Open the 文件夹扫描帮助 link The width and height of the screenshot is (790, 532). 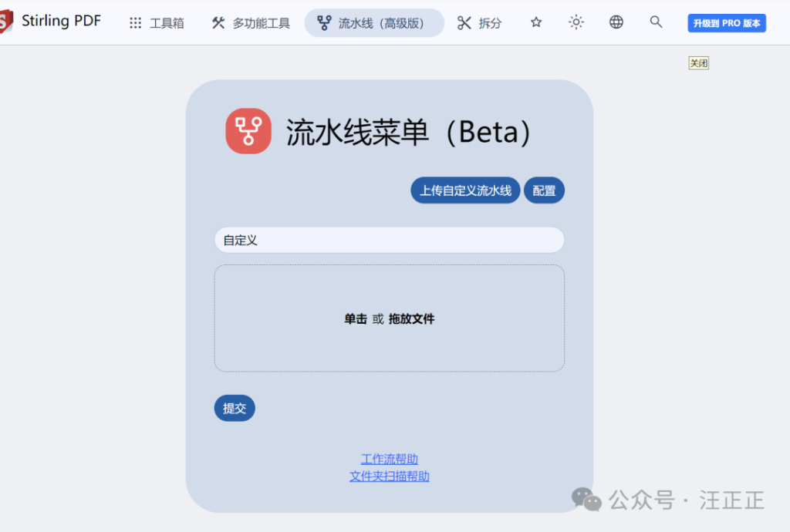(389, 476)
